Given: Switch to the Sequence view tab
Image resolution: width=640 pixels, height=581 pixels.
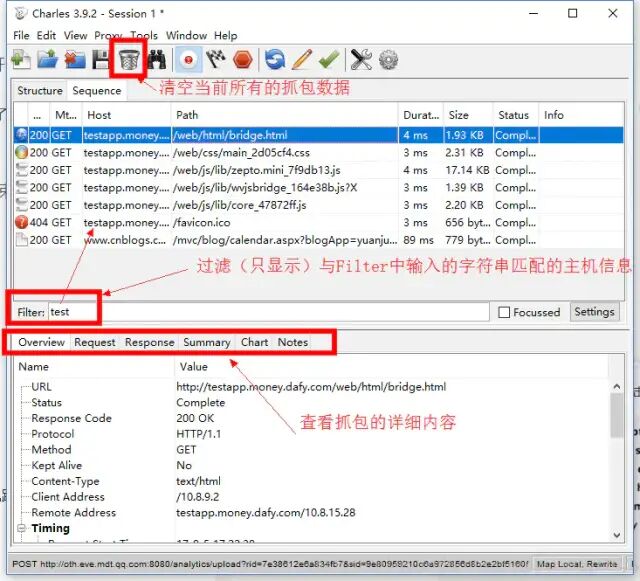Looking at the screenshot, I should (97, 91).
